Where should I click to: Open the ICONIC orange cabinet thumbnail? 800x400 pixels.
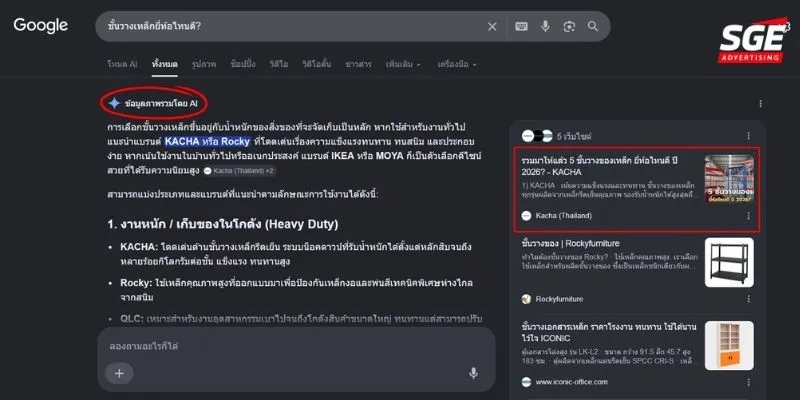coord(729,345)
